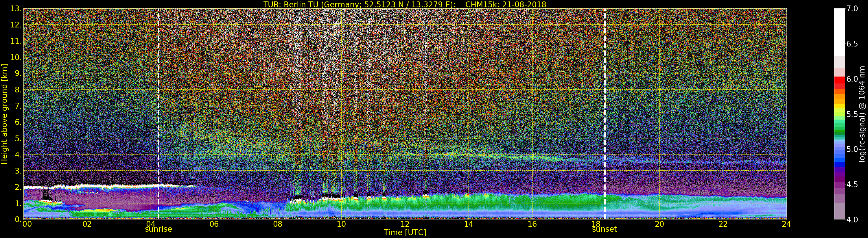Click time axis tick label '06'
Screen dimensions: 868x238
pos(214,224)
